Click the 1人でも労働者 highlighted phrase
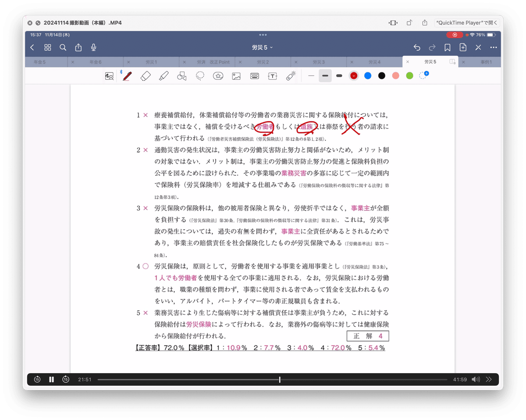Image resolution: width=526 pixels, height=420 pixels. (176, 278)
